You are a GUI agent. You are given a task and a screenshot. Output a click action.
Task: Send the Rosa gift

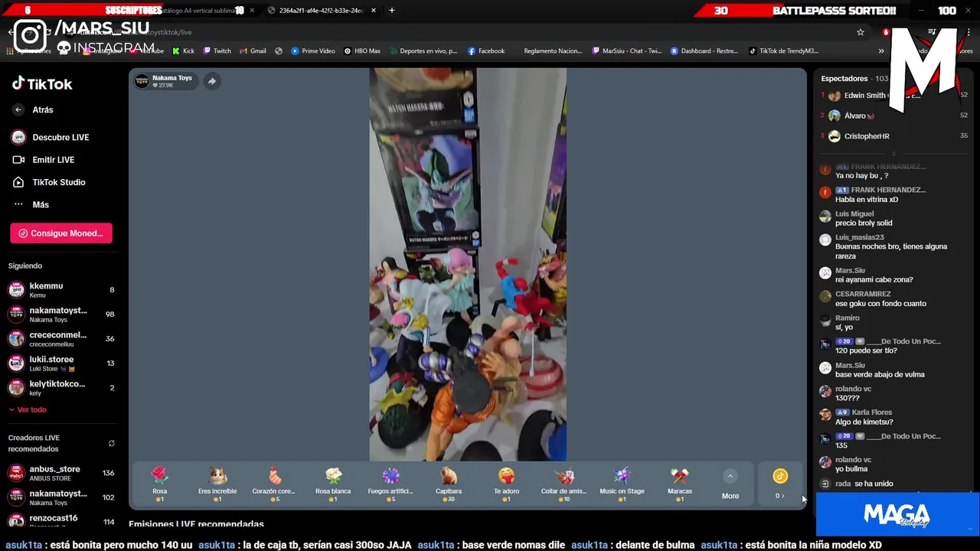(159, 484)
